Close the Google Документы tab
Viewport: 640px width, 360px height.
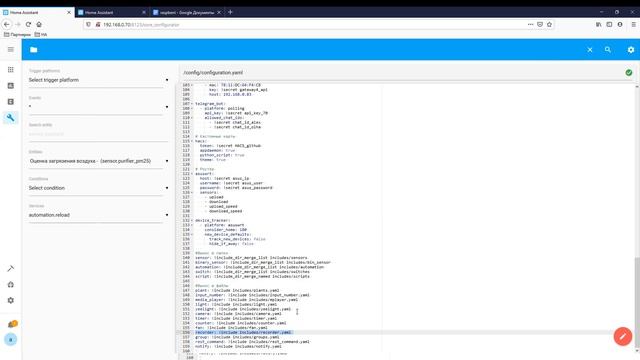219,12
